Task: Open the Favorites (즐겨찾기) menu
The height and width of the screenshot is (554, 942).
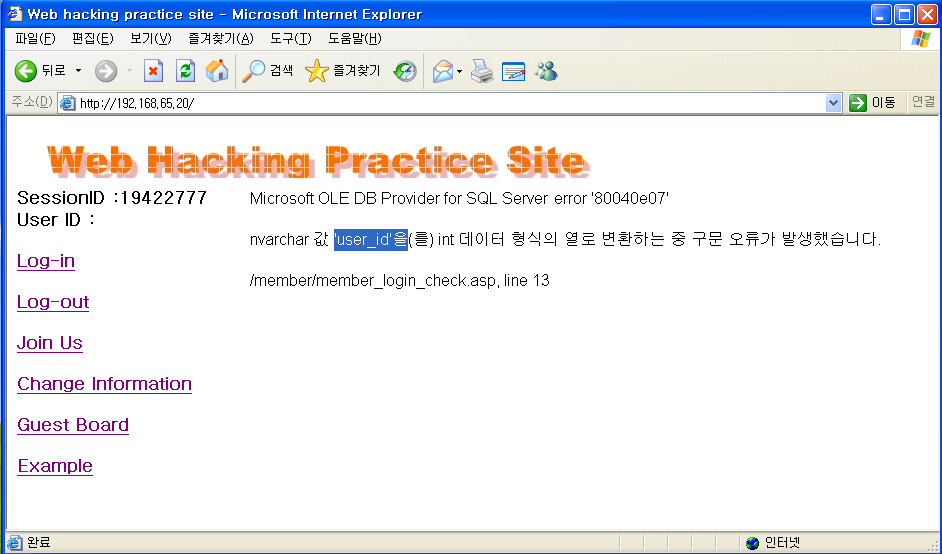Action: point(220,38)
